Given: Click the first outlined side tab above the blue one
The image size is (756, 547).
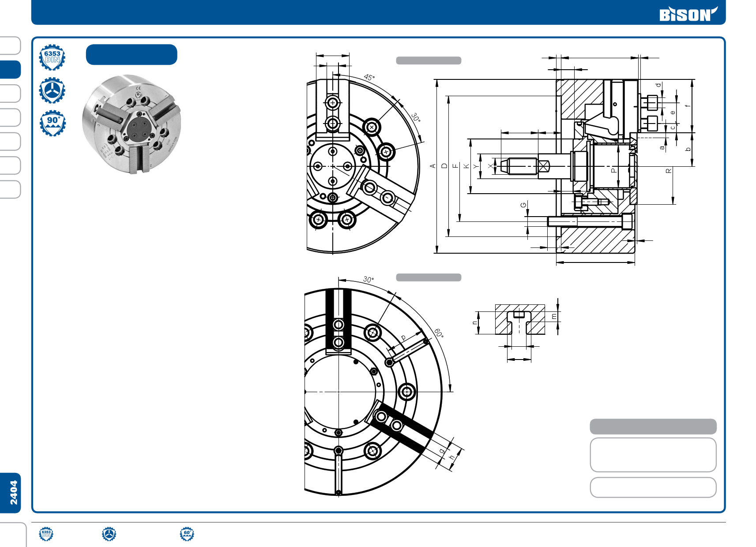Looking at the screenshot, I should 11,45.
